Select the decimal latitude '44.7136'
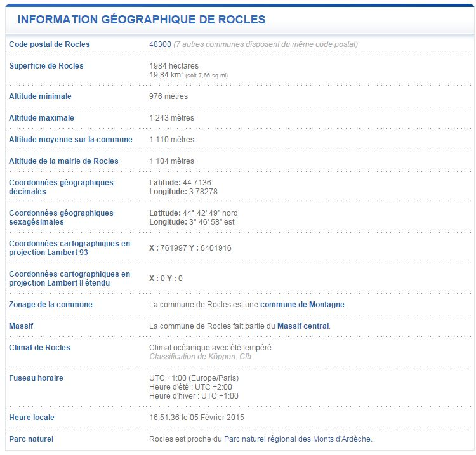This screenshot has width=476, height=455. 197,182
